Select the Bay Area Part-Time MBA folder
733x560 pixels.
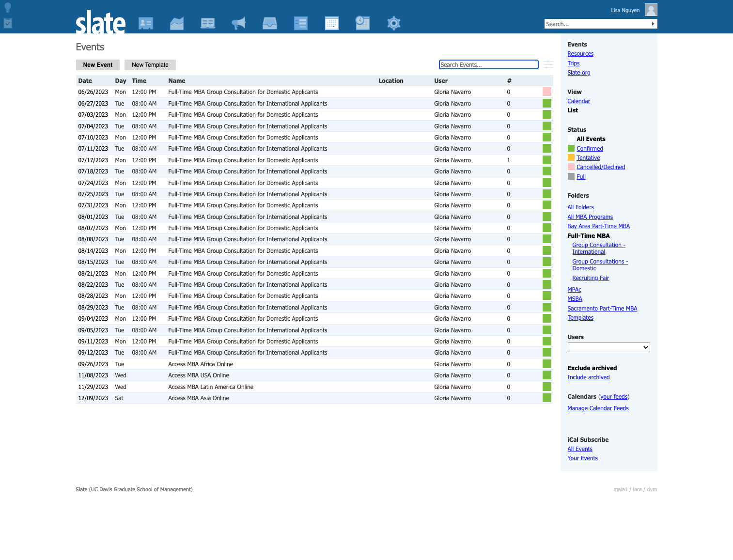[x=599, y=226]
